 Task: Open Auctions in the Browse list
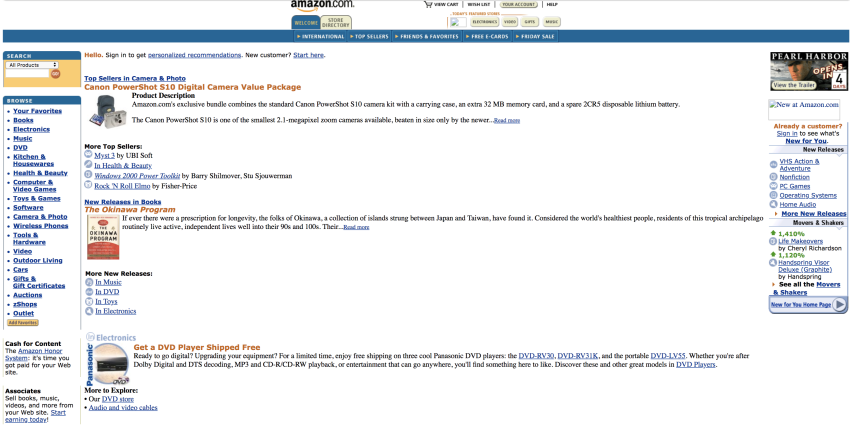28,295
